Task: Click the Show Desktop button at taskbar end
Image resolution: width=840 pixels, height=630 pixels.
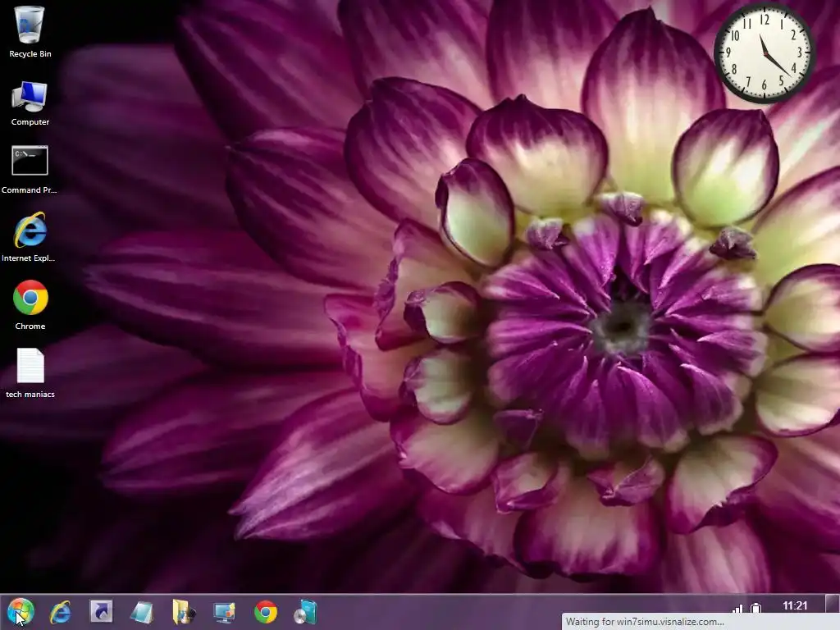Action: [x=832, y=605]
